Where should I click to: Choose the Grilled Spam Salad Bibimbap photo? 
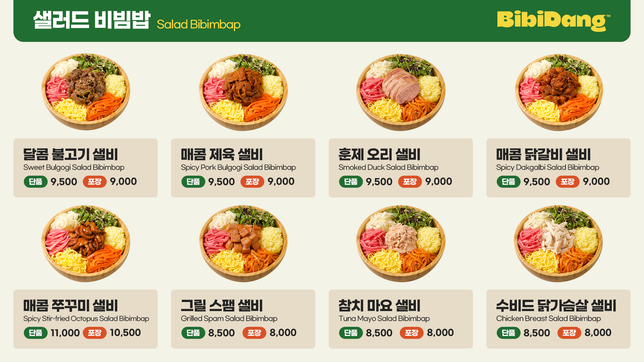point(243,243)
